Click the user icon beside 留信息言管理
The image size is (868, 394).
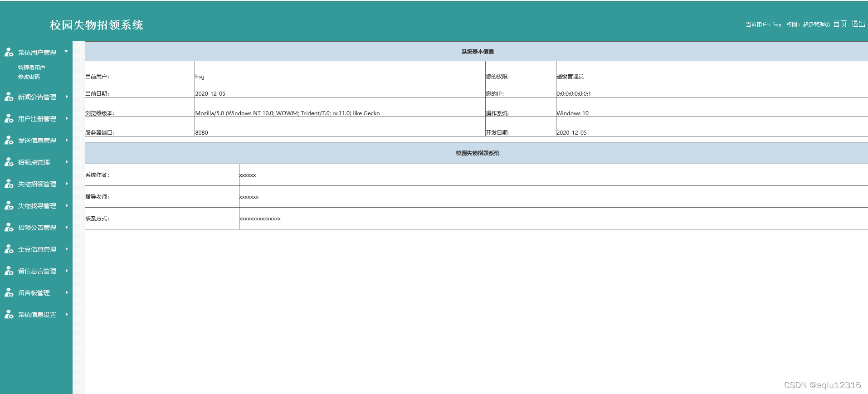[x=9, y=271]
